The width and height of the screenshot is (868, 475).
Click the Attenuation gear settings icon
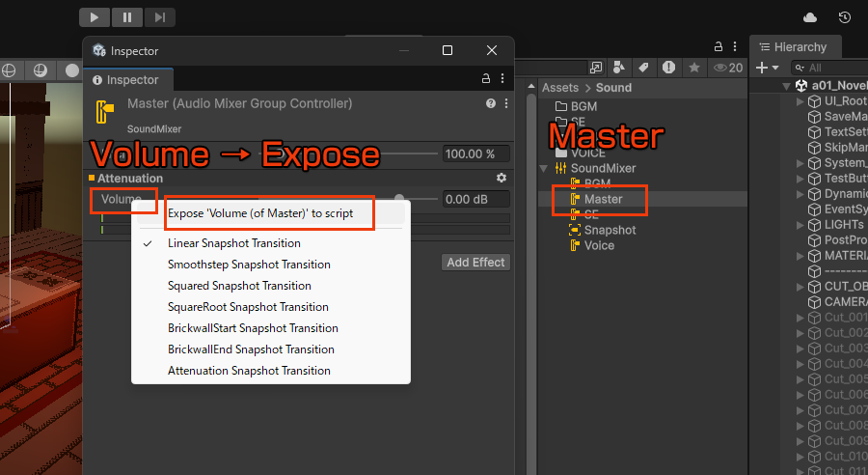pos(502,179)
